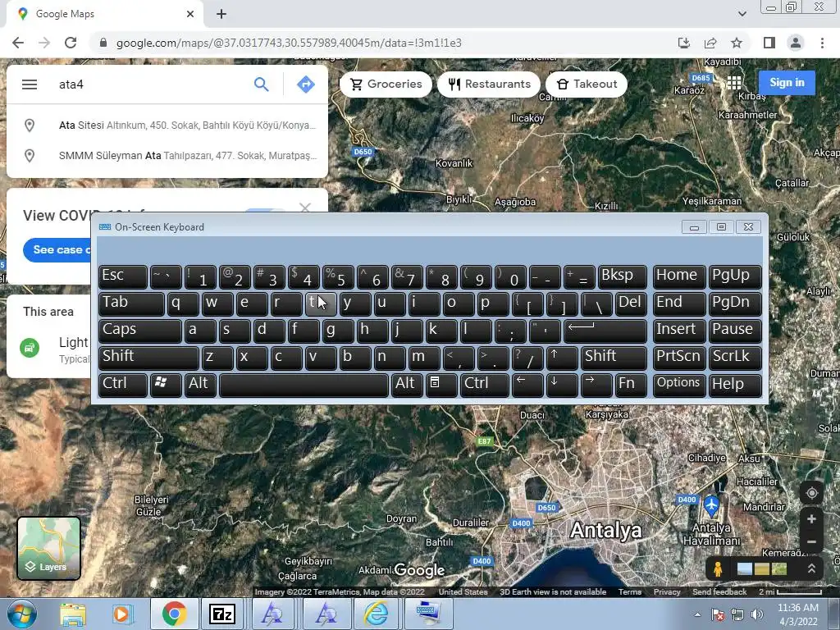Open the Terms link at map bottom
Viewport: 840px width, 630px height.
pos(629,592)
